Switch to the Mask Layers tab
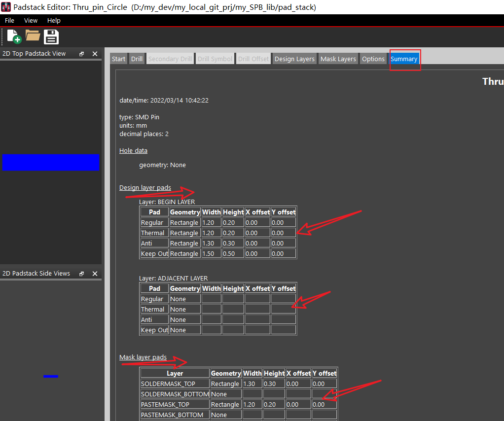The image size is (504, 421). coord(338,58)
